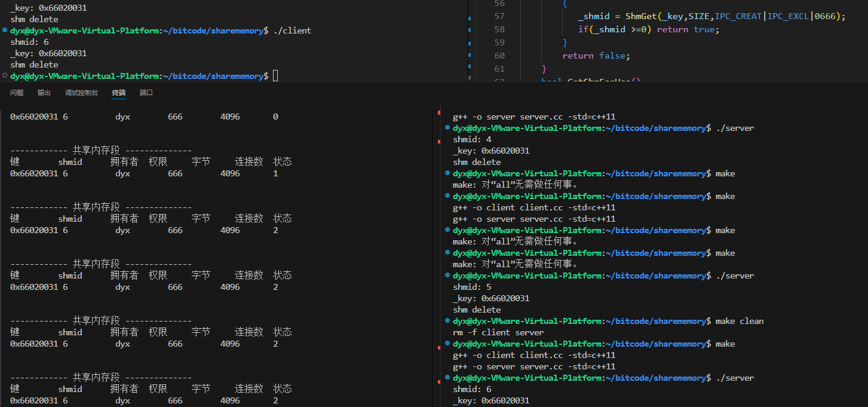Image resolution: width=868 pixels, height=407 pixels.
Task: Switch to the 输出 panel tab
Action: point(44,93)
